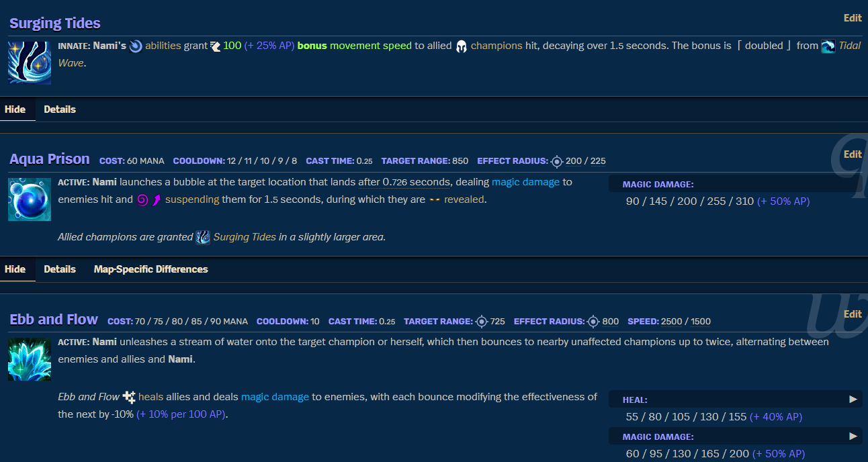Open the 'suspending' link

(x=192, y=199)
